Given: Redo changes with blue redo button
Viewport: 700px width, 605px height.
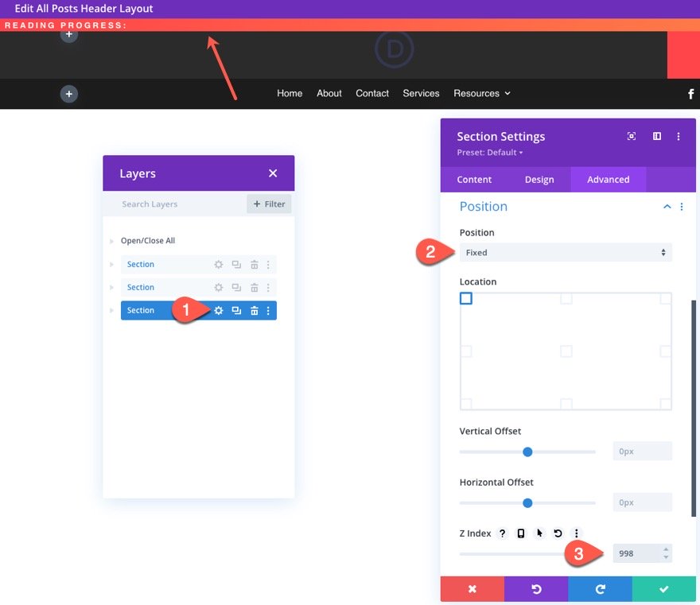Looking at the screenshot, I should click(x=600, y=589).
